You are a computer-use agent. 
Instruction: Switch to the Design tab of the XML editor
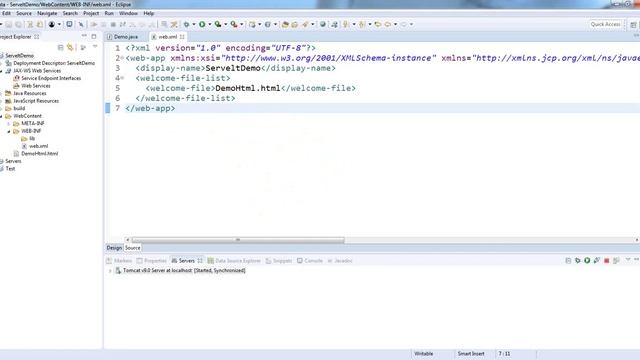point(114,248)
